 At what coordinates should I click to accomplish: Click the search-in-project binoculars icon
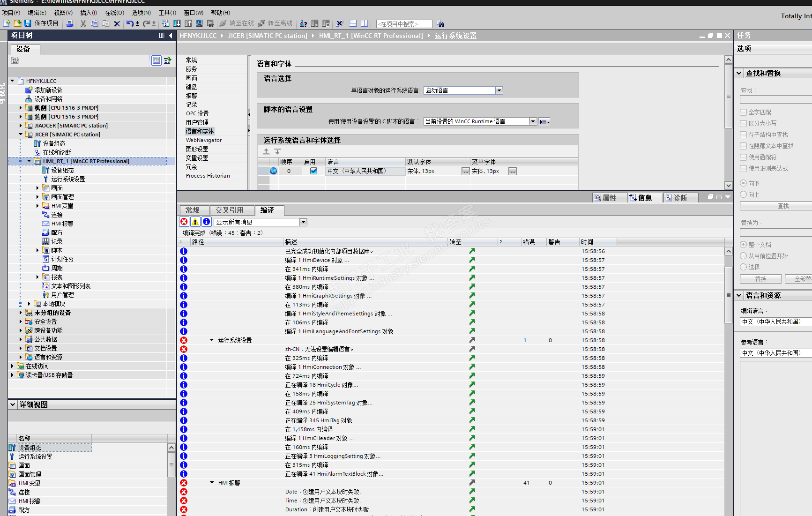440,23
